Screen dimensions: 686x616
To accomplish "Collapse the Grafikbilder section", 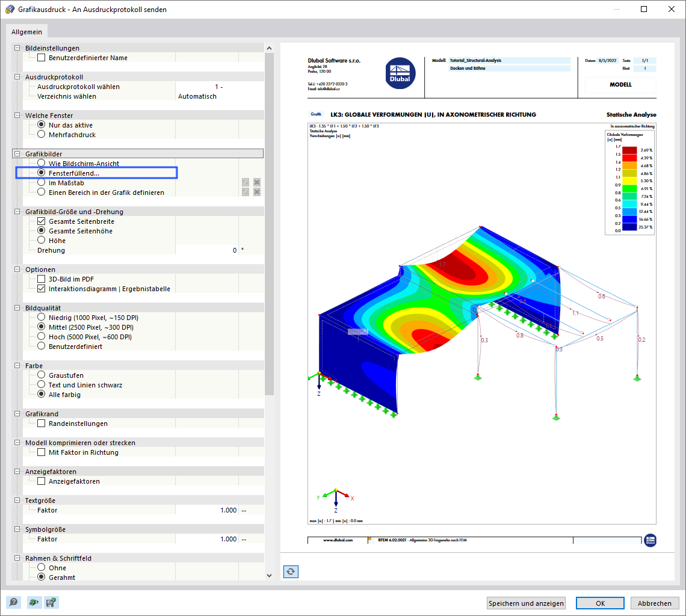I will (x=17, y=154).
